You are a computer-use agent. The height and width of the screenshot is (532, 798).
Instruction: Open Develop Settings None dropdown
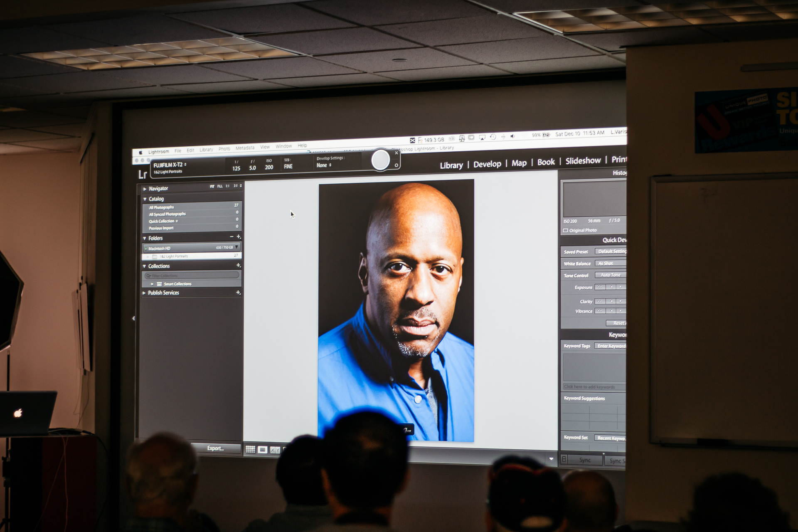coord(324,165)
